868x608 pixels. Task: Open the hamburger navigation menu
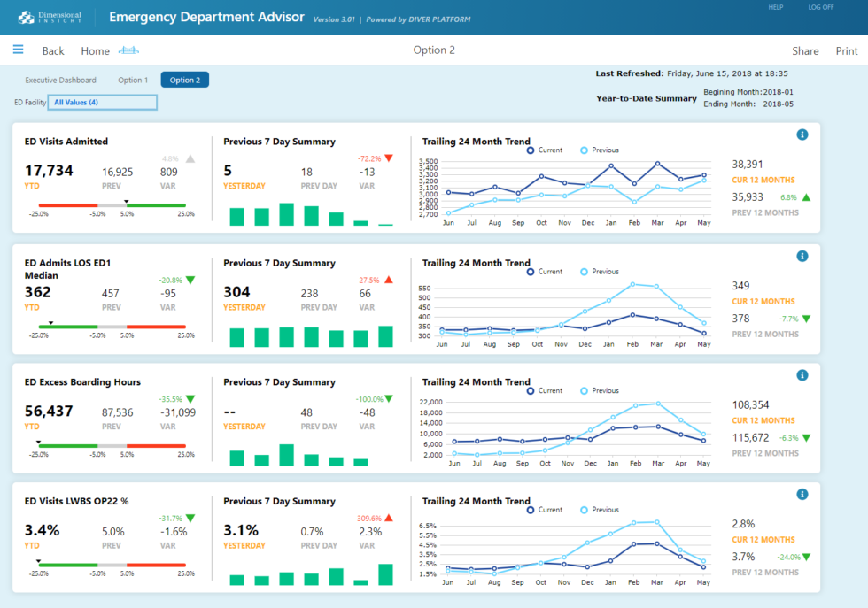click(x=18, y=50)
